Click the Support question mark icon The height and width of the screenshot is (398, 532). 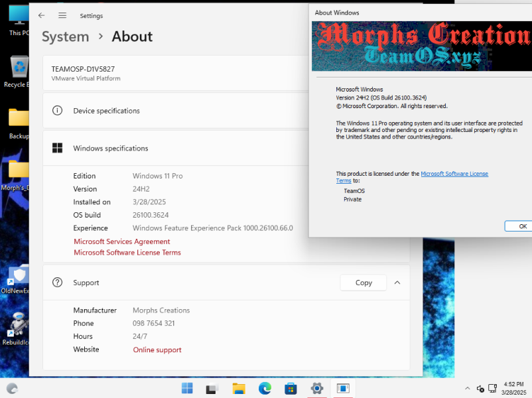click(x=57, y=283)
